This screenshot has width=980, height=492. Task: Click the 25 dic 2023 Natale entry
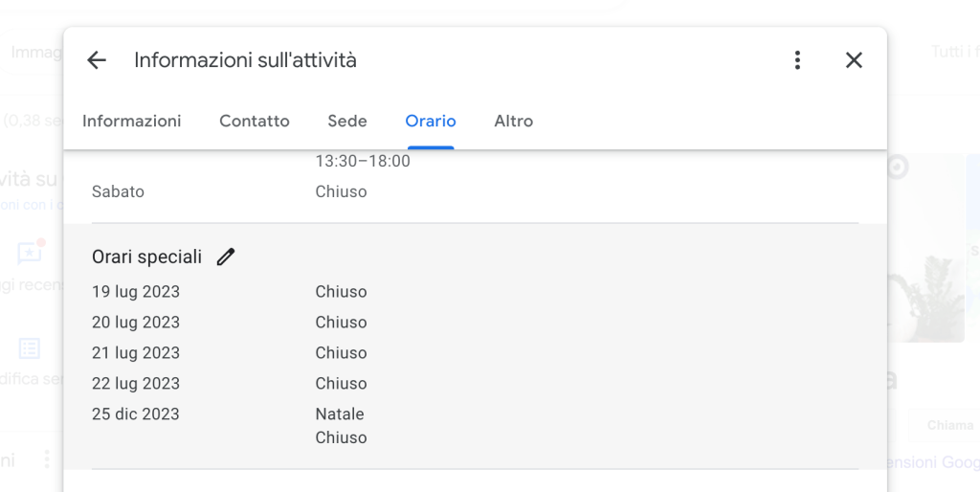340,414
